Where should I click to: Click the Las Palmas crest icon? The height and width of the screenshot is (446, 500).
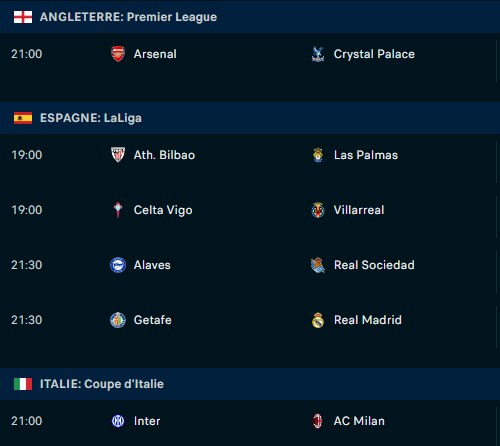pyautogui.click(x=318, y=155)
